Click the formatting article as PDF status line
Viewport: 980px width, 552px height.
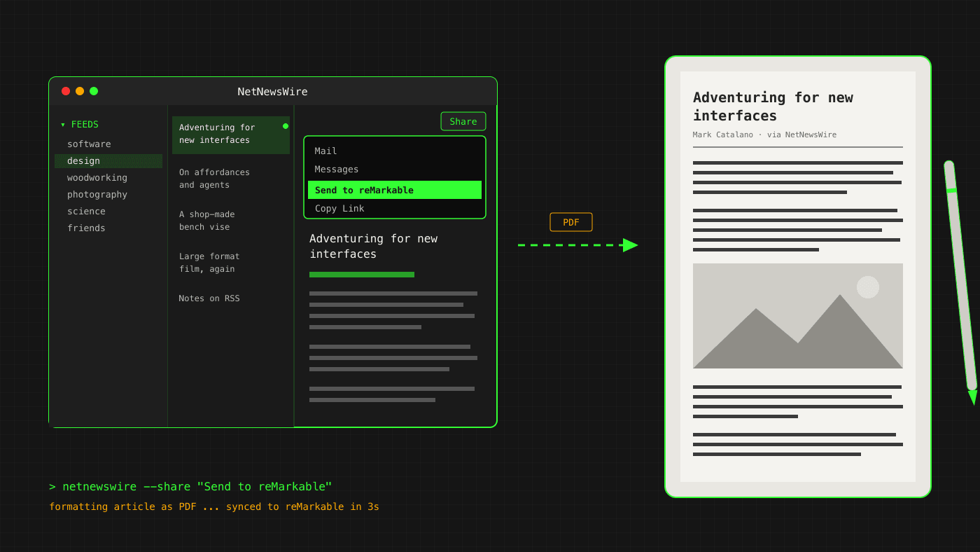214,506
